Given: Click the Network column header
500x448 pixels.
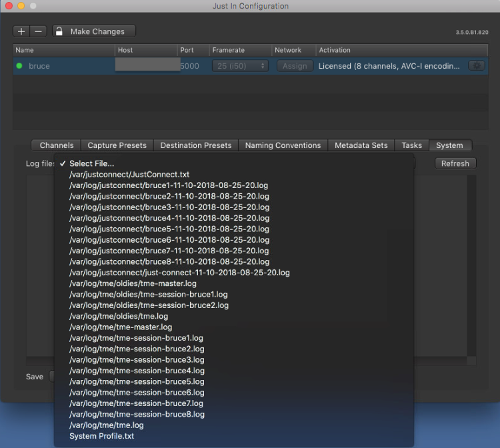Looking at the screenshot, I should (294, 50).
